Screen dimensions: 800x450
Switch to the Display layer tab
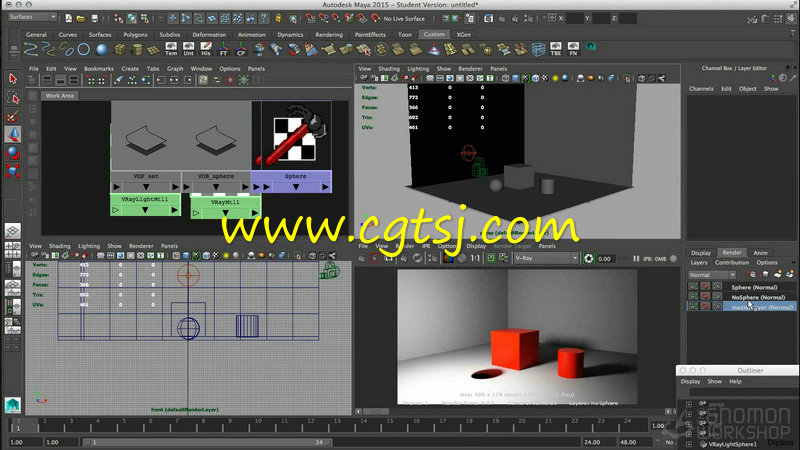pyautogui.click(x=701, y=253)
